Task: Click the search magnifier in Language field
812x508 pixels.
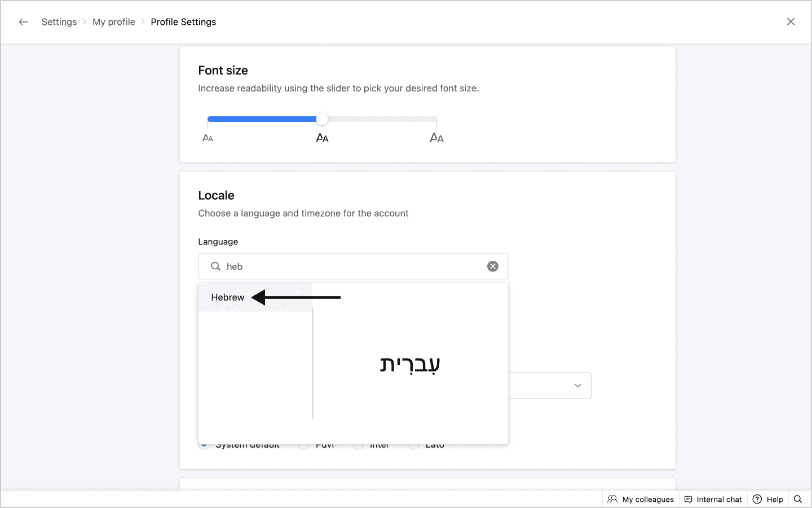Action: click(215, 266)
